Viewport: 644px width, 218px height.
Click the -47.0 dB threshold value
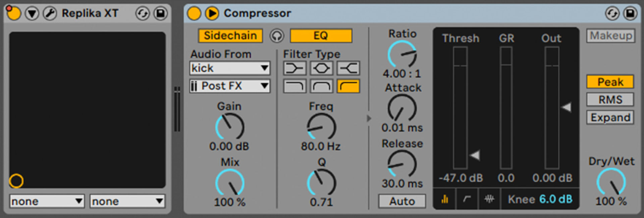[x=461, y=178]
